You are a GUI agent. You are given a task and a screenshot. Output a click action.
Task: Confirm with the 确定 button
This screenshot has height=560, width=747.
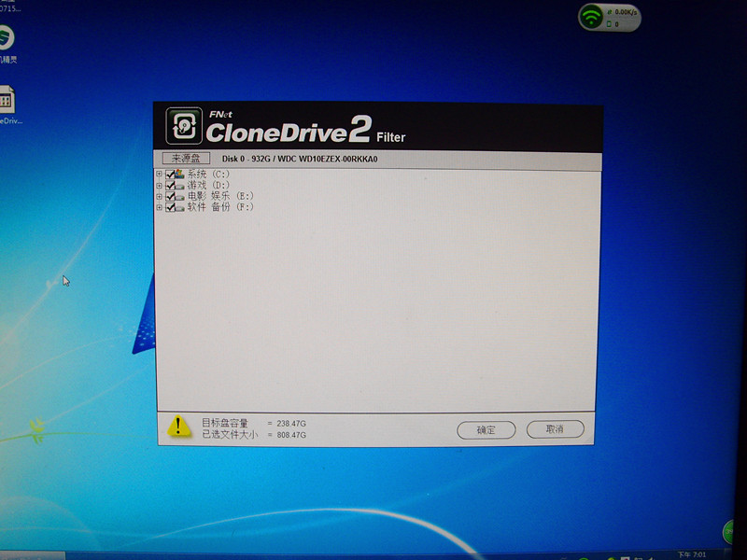486,430
